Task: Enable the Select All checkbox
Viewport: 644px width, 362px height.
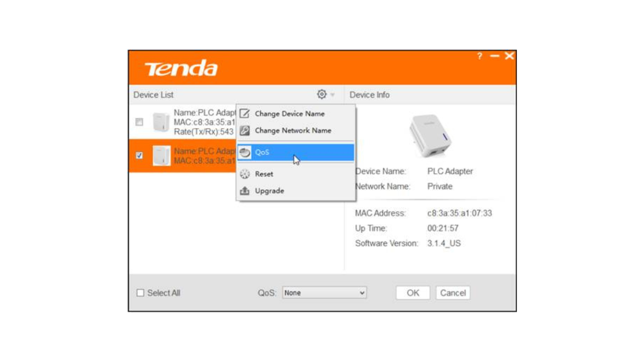Action: (141, 293)
